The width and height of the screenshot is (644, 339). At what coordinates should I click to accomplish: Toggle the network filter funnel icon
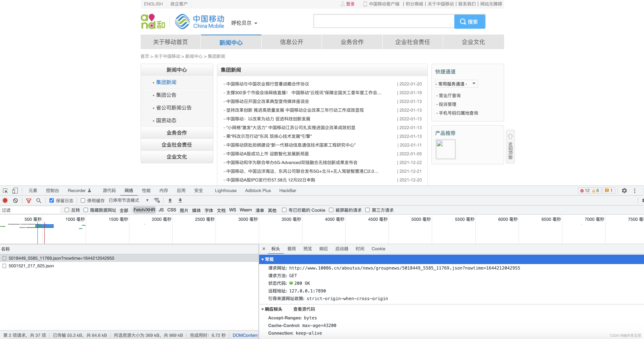tap(29, 200)
